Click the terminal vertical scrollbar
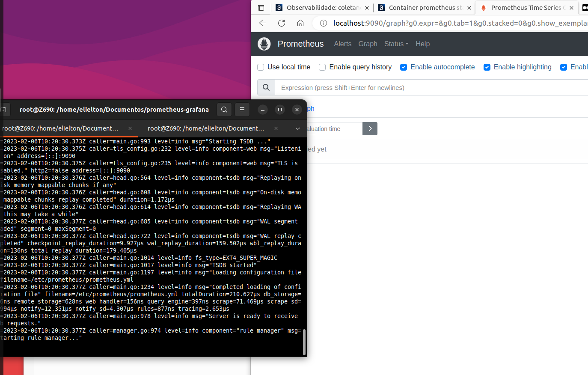Viewport: 588px width, 375px height. coord(304,342)
